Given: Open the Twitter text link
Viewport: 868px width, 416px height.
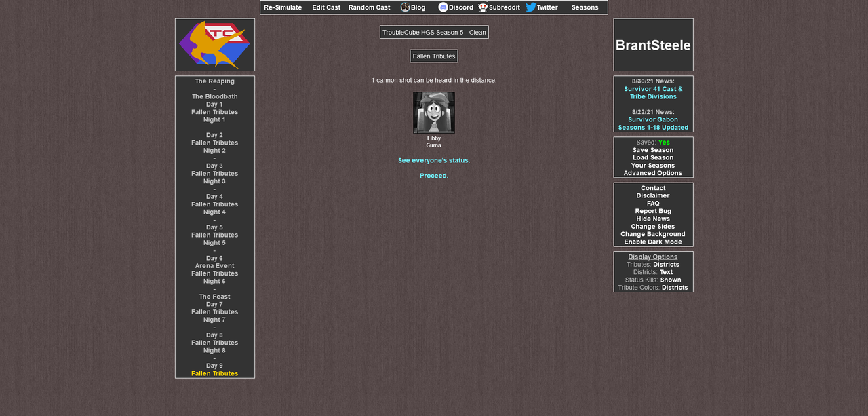Looking at the screenshot, I should point(547,7).
